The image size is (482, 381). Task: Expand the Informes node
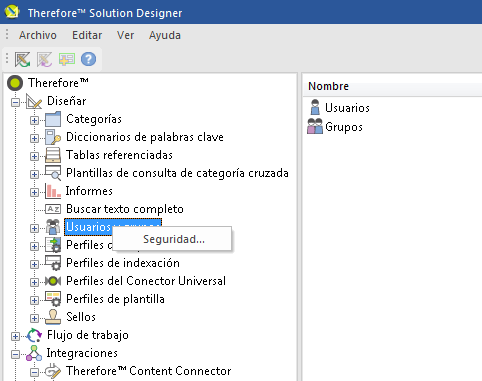34,192
